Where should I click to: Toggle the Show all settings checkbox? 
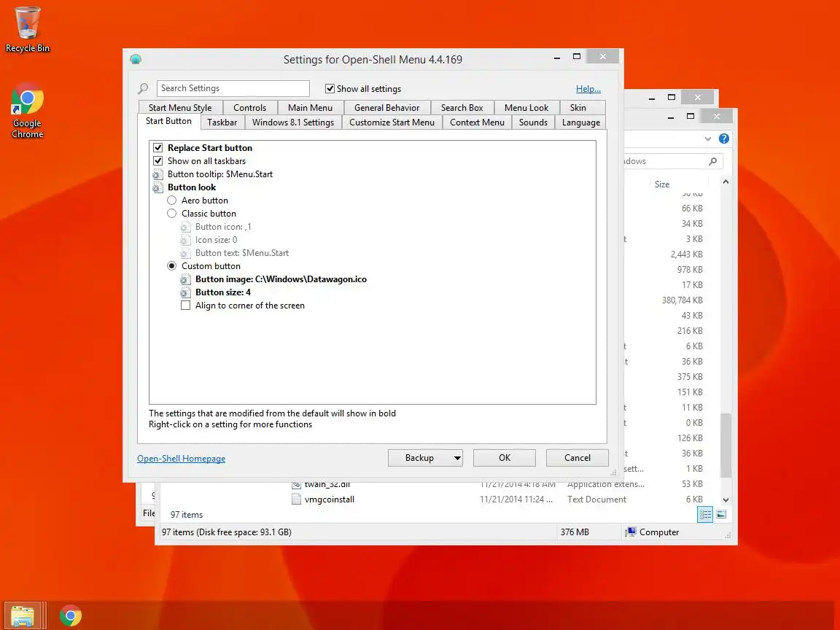click(330, 89)
